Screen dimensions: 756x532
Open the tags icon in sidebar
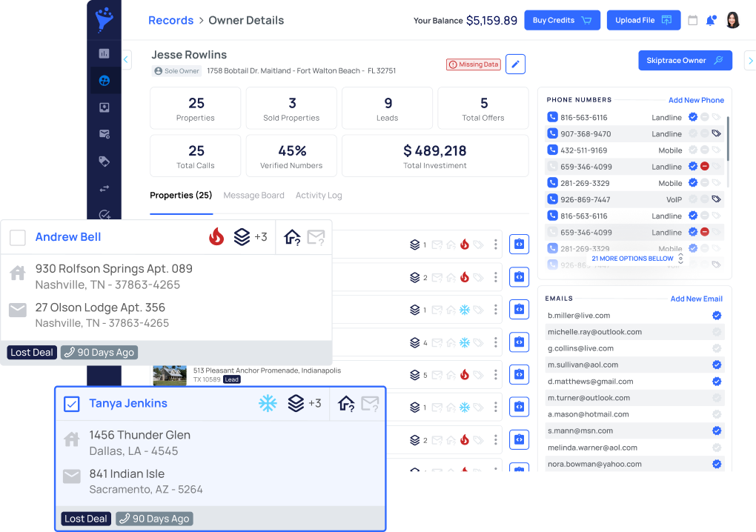[105, 161]
